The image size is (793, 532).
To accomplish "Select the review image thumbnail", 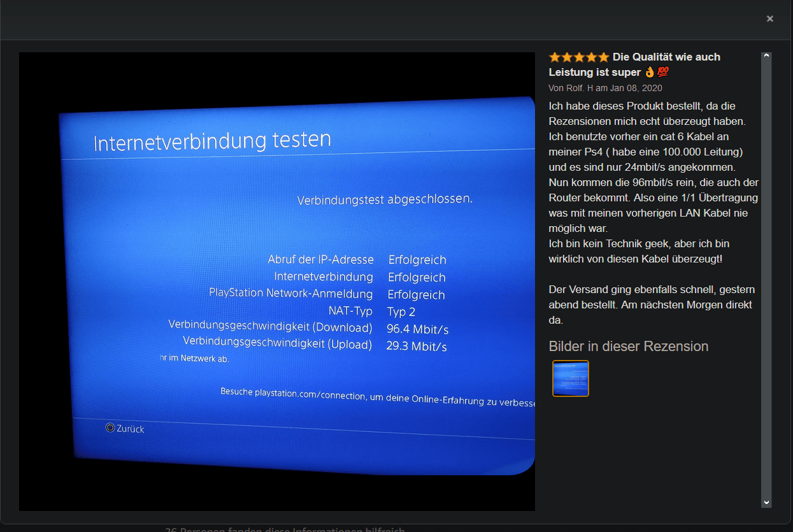I will [x=571, y=378].
